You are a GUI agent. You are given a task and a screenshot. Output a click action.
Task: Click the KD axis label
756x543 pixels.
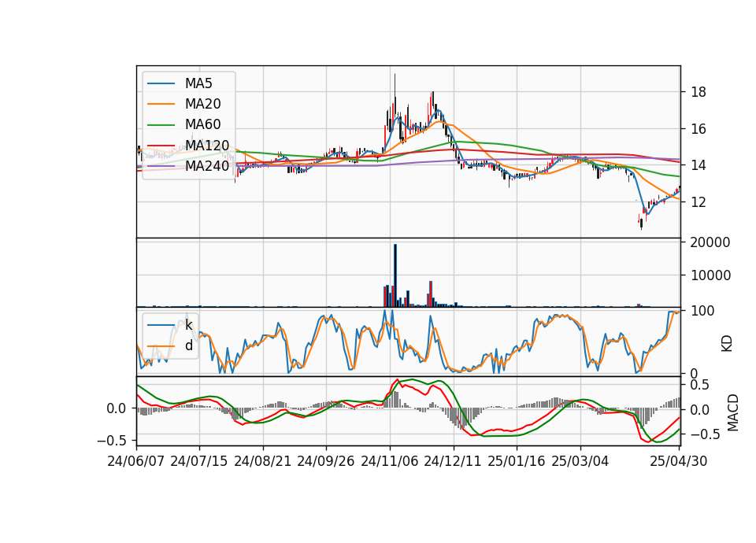click(x=727, y=344)
